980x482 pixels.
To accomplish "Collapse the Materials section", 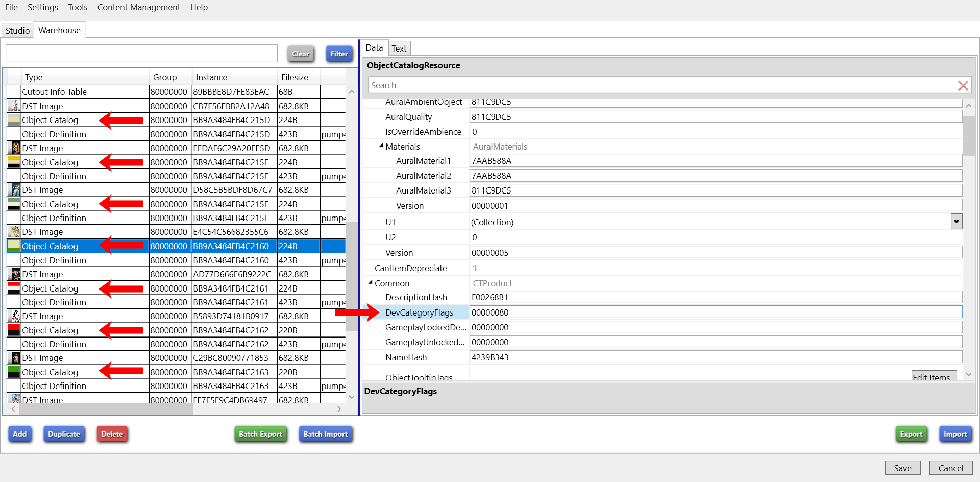I will pos(381,146).
